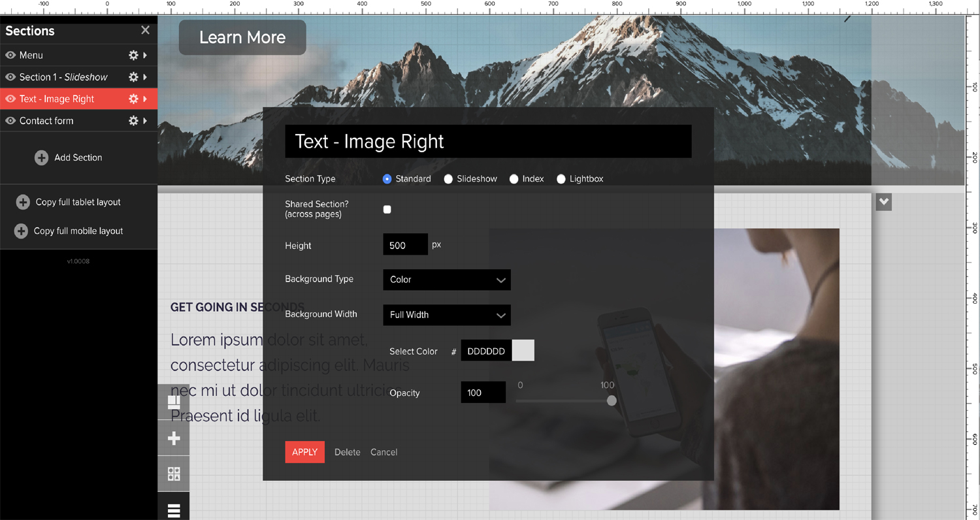Click Copy full mobile layout
980x520 pixels.
(x=78, y=231)
